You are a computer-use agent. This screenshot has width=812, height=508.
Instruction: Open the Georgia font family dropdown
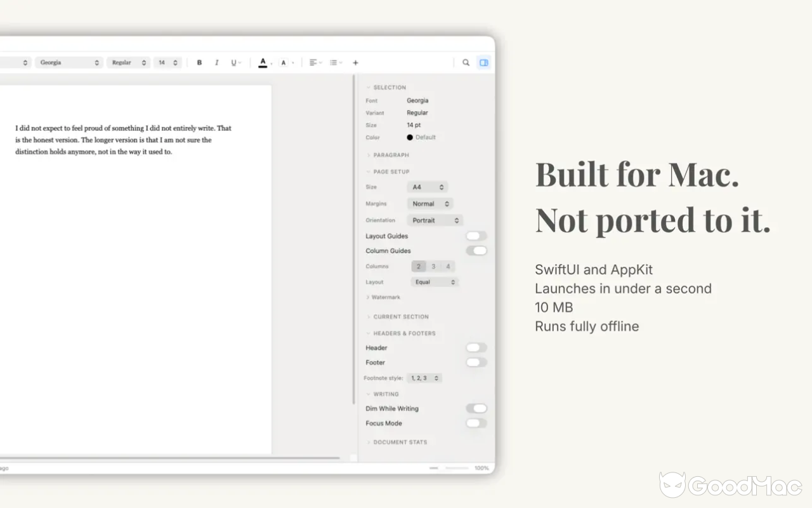[x=69, y=63]
